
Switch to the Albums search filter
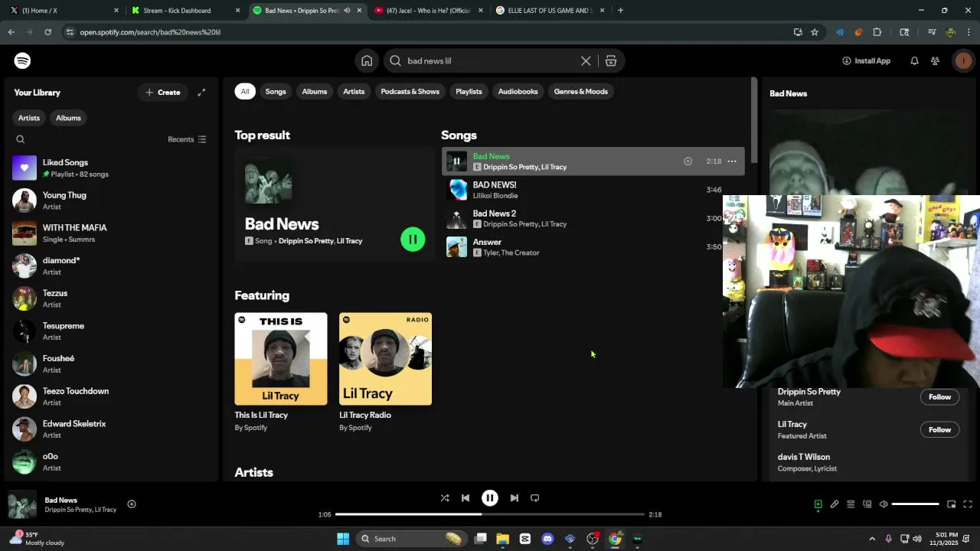tap(315, 91)
